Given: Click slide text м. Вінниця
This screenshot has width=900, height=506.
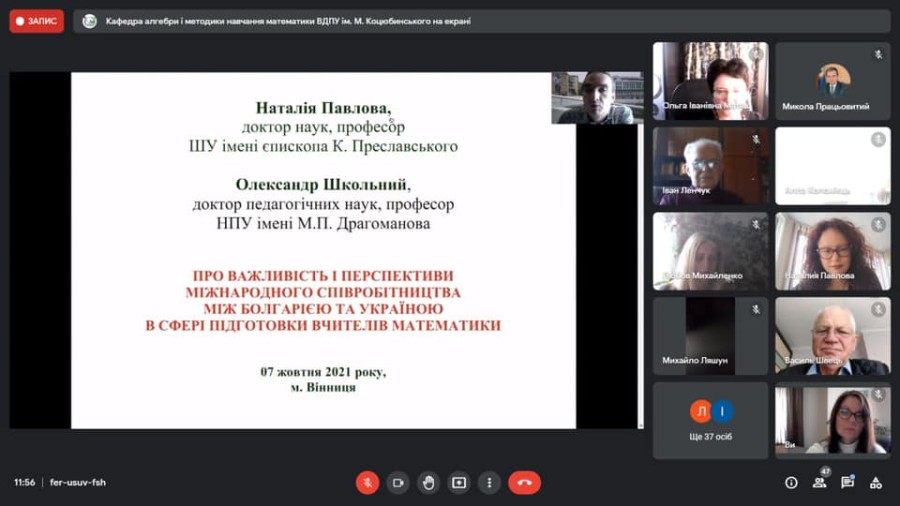Looking at the screenshot, I should 323,387.
